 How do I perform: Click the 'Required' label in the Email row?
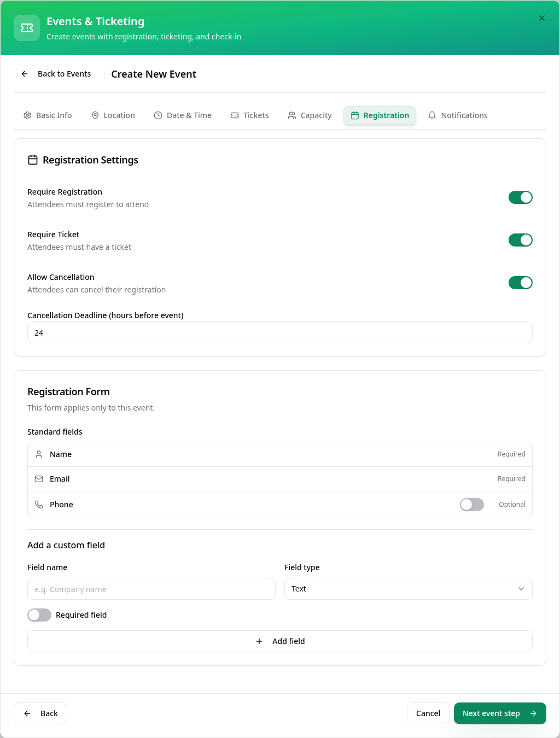(511, 479)
